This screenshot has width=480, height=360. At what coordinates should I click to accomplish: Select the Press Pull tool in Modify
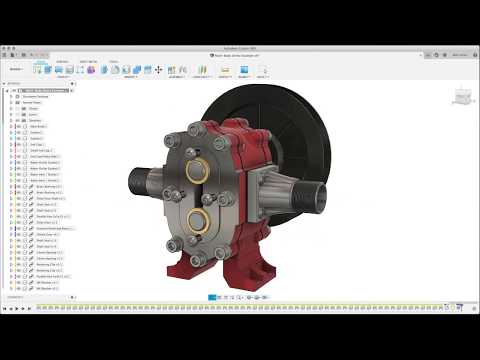click(104, 70)
